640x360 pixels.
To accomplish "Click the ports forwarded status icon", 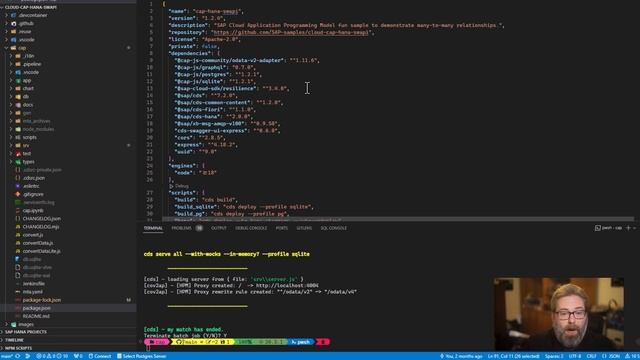I will coord(78,356).
